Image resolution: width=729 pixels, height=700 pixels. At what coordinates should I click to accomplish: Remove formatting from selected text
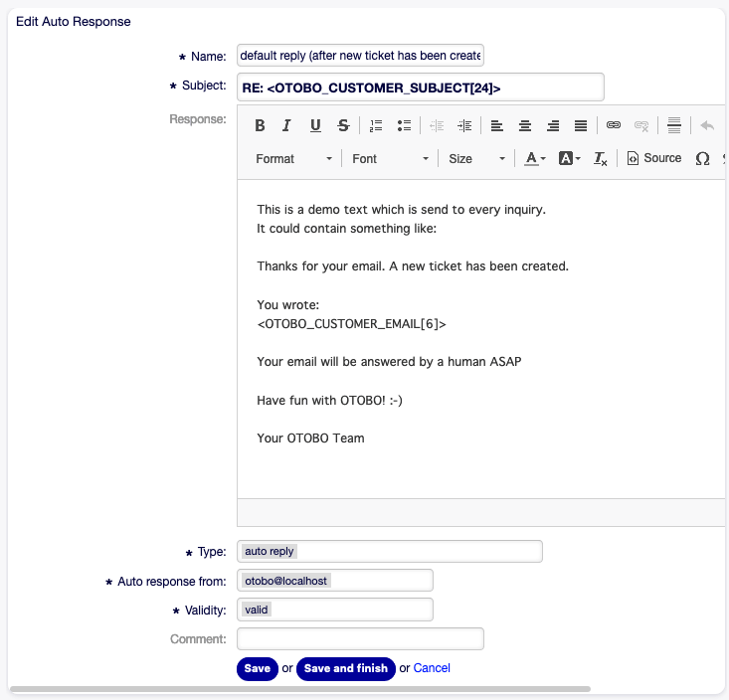[600, 159]
